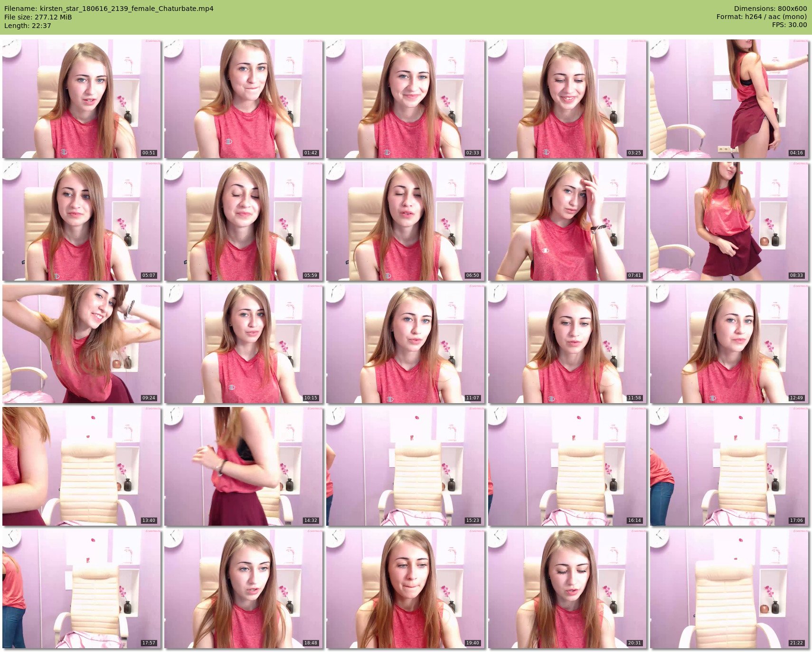Open the frame marked 17:57

[x=82, y=589]
